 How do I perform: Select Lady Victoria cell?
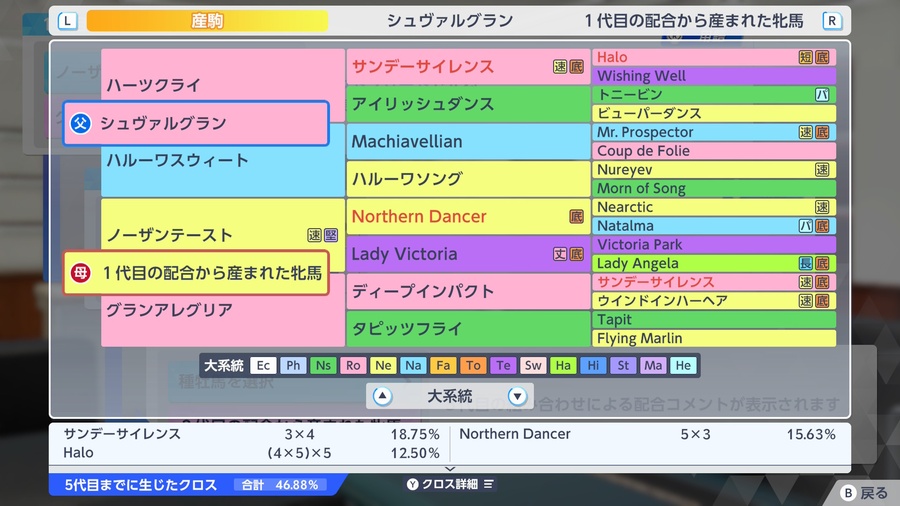coord(468,254)
